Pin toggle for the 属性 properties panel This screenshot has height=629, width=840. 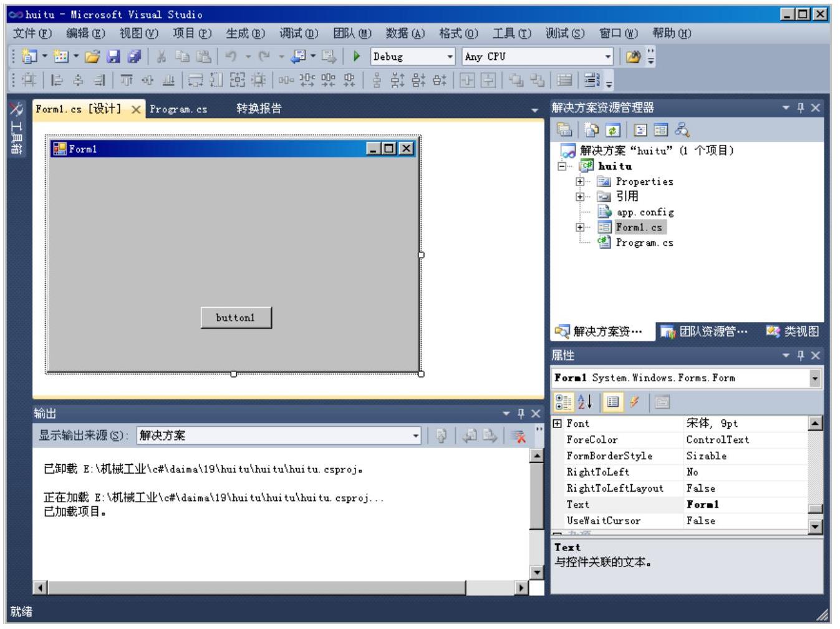(x=801, y=356)
